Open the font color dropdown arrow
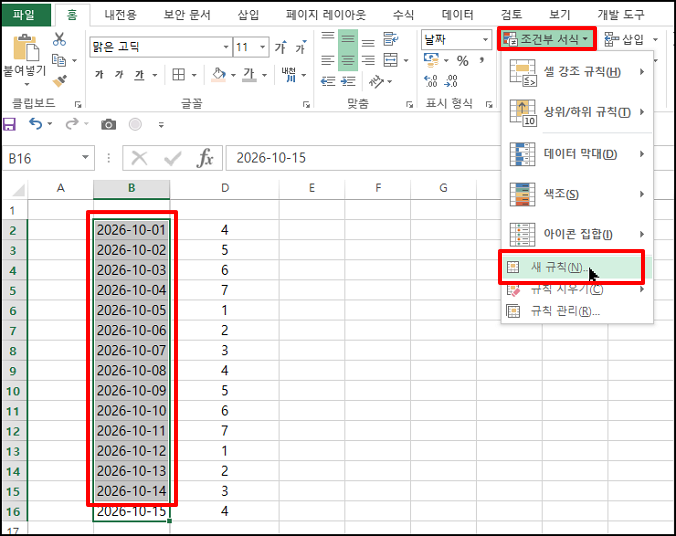This screenshot has width=676, height=536. [x=264, y=75]
